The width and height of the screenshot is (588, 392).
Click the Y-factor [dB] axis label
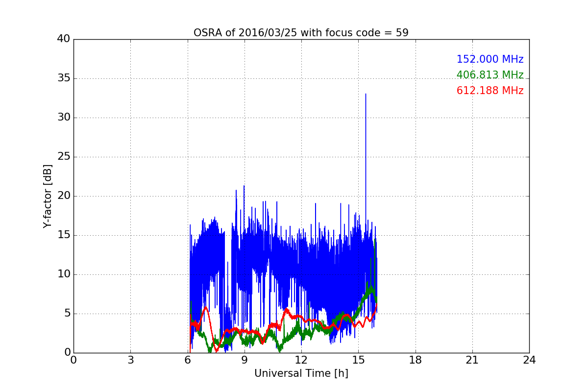click(x=48, y=196)
